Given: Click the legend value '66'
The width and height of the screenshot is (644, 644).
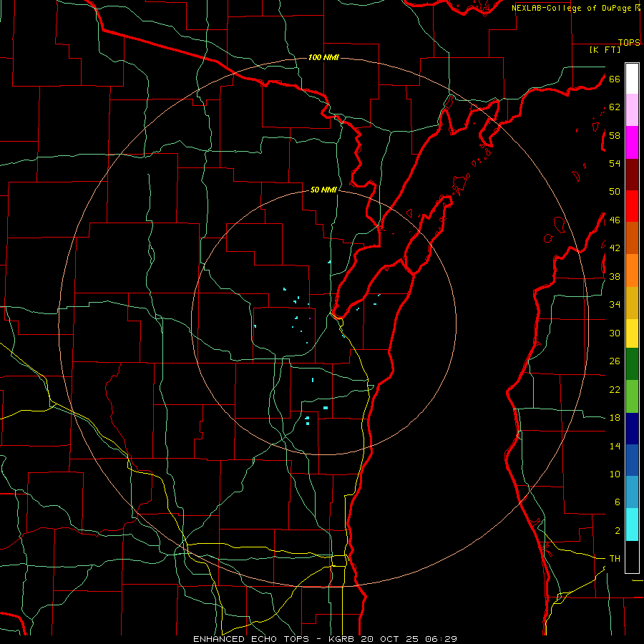Looking at the screenshot, I should click(615, 79).
